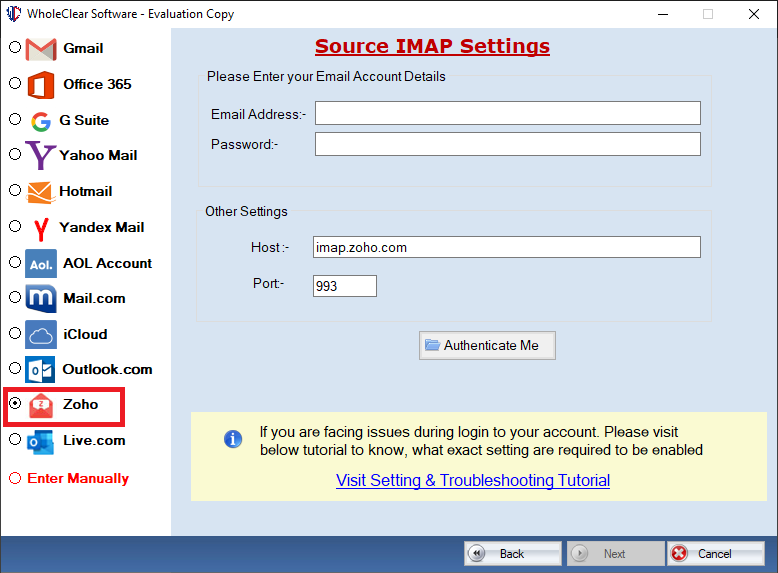Minimize the WholeClear Software window
The width and height of the screenshot is (778, 573).
663,14
